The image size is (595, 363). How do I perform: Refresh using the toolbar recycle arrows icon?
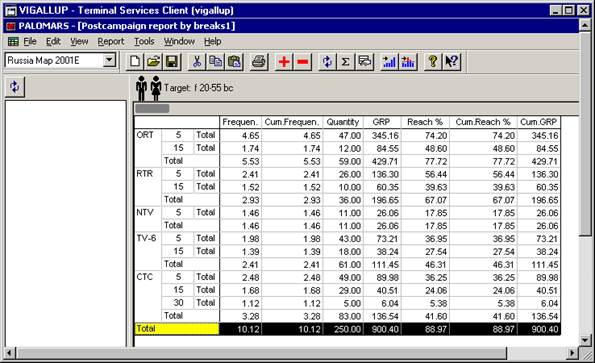(327, 61)
